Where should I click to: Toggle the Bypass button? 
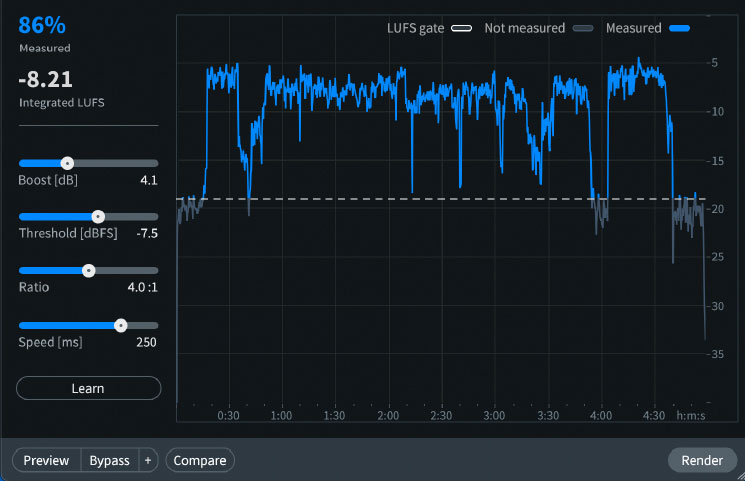(x=109, y=461)
